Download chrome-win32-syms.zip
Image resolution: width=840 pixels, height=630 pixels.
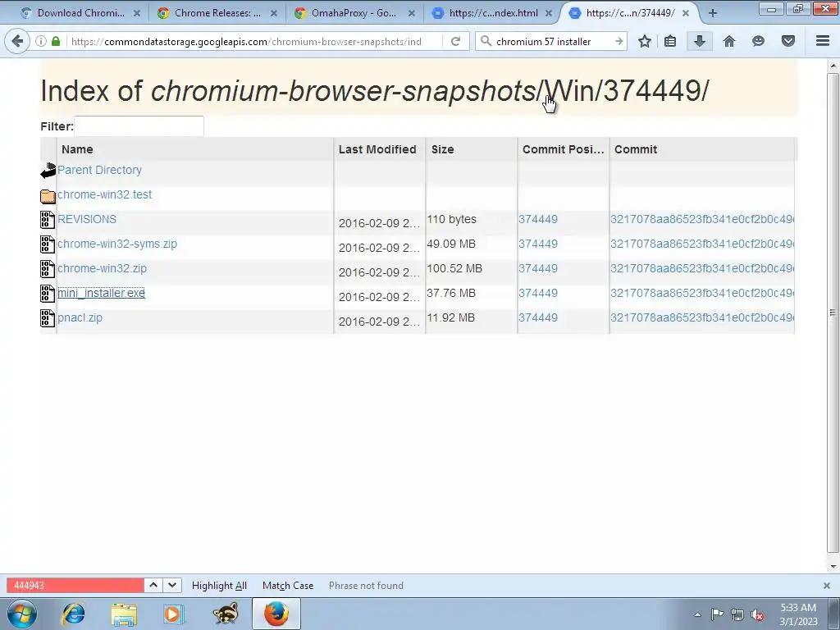(116, 244)
